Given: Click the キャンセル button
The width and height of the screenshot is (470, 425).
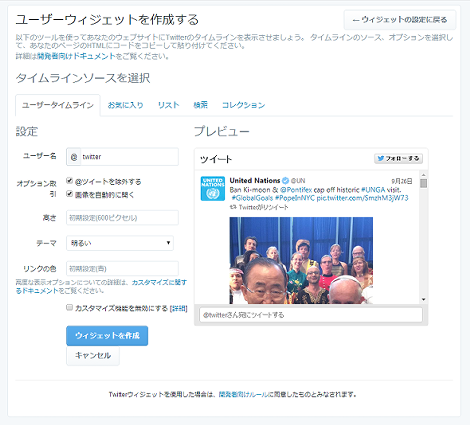Looking at the screenshot, I should [x=93, y=356].
